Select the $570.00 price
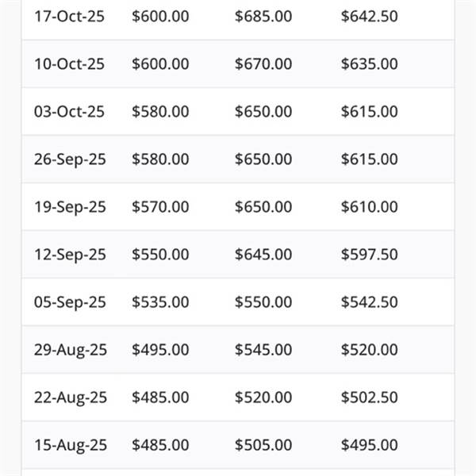 [160, 206]
